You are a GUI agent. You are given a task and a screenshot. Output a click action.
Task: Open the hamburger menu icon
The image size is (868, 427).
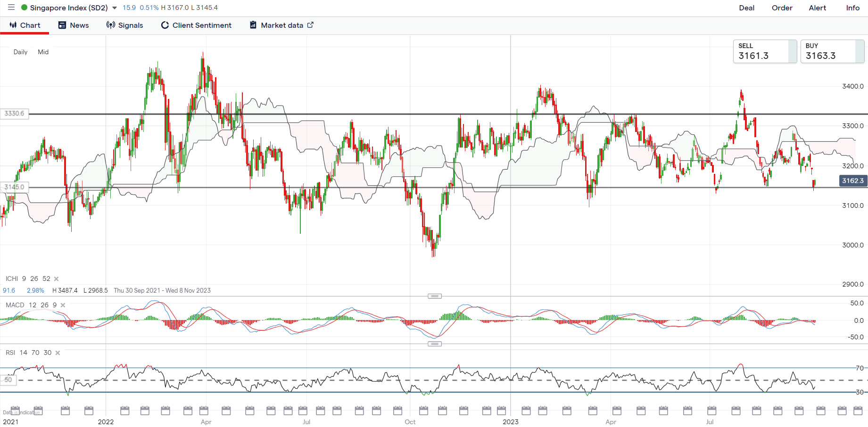pyautogui.click(x=11, y=8)
